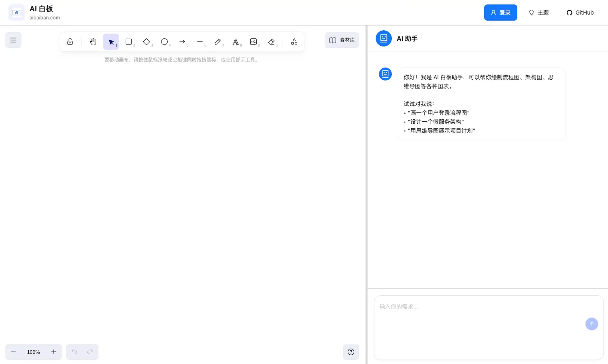The height and width of the screenshot is (364, 608).
Task: Open the hamburger menu top-left
Action: [13, 40]
